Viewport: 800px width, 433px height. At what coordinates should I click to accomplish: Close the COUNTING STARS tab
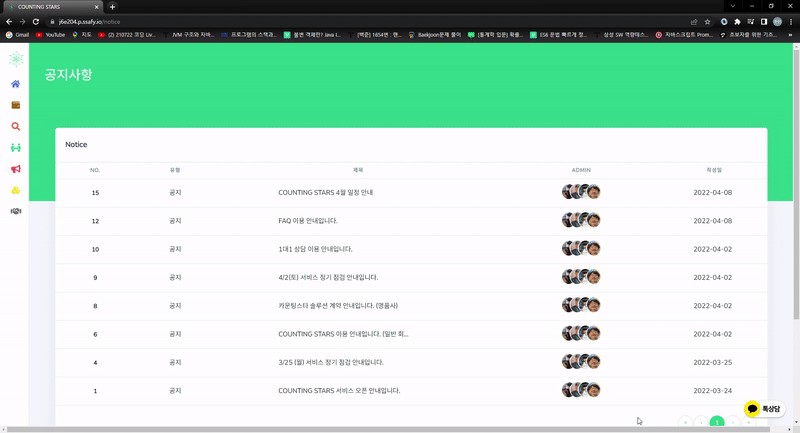(x=96, y=7)
